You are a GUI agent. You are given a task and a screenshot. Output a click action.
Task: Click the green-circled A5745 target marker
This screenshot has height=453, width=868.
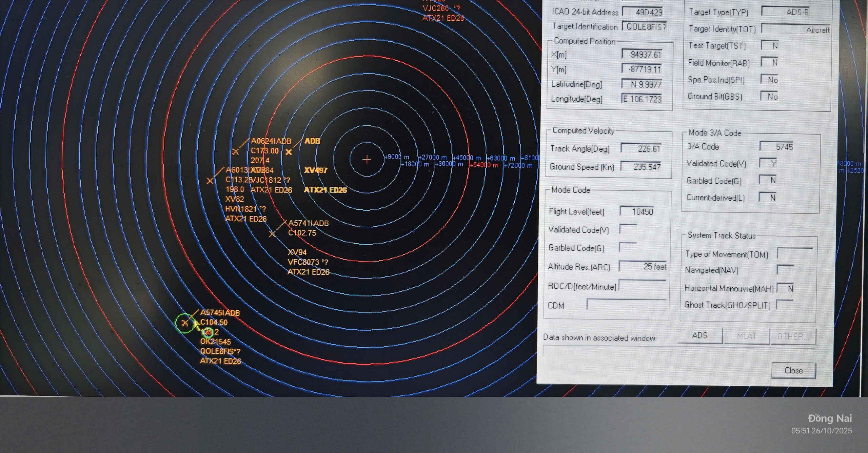pos(185,323)
